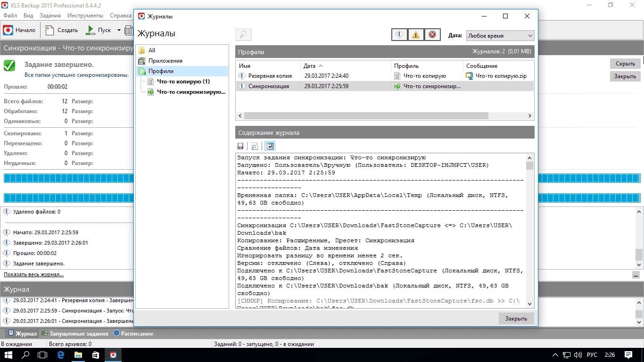Open the notification center icon
This screenshot has width=644, height=362.
pyautogui.click(x=628, y=355)
